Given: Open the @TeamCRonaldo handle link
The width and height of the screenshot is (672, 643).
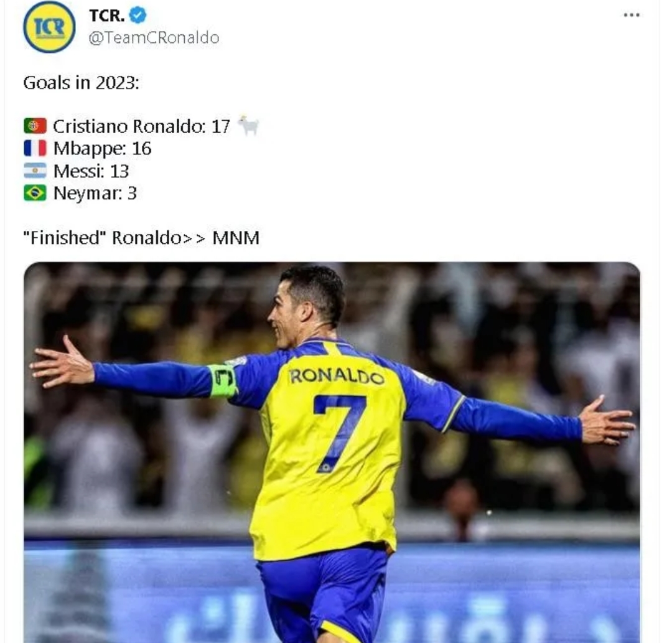Looking at the screenshot, I should (154, 38).
